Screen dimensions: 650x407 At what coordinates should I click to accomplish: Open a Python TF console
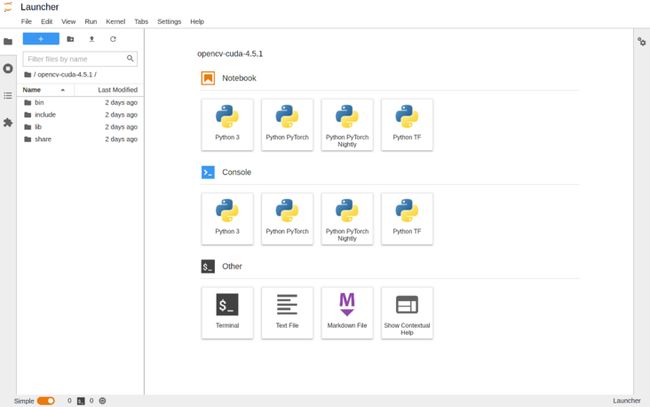point(407,219)
